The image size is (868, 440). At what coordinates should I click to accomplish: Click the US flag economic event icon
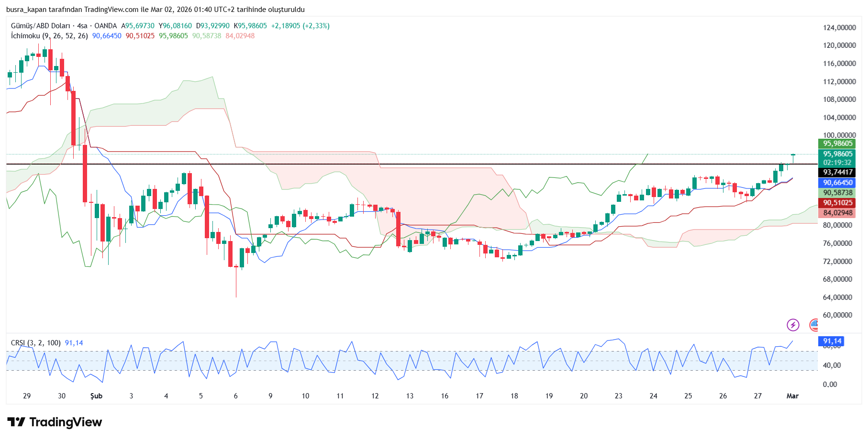[x=814, y=325]
